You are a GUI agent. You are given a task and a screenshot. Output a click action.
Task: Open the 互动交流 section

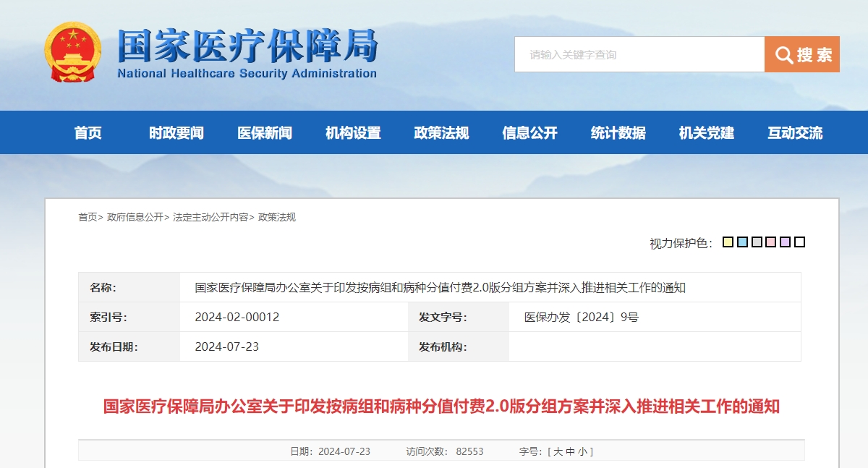[794, 132]
